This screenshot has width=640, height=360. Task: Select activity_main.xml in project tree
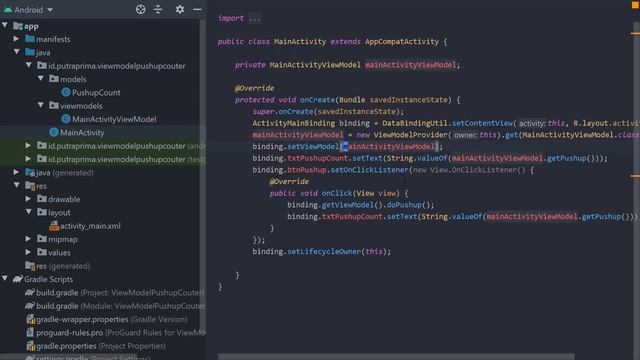tap(90, 226)
